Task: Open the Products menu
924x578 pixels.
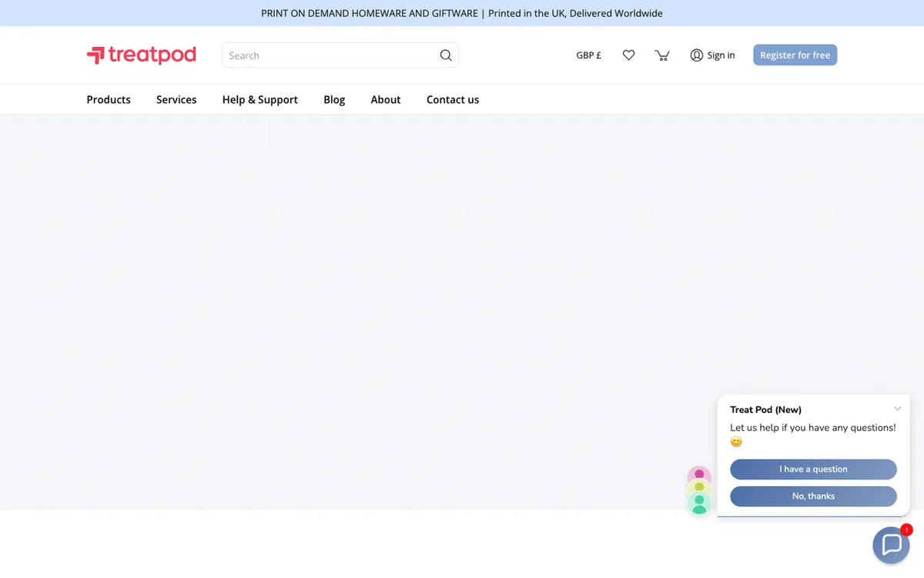Action: 109,99
